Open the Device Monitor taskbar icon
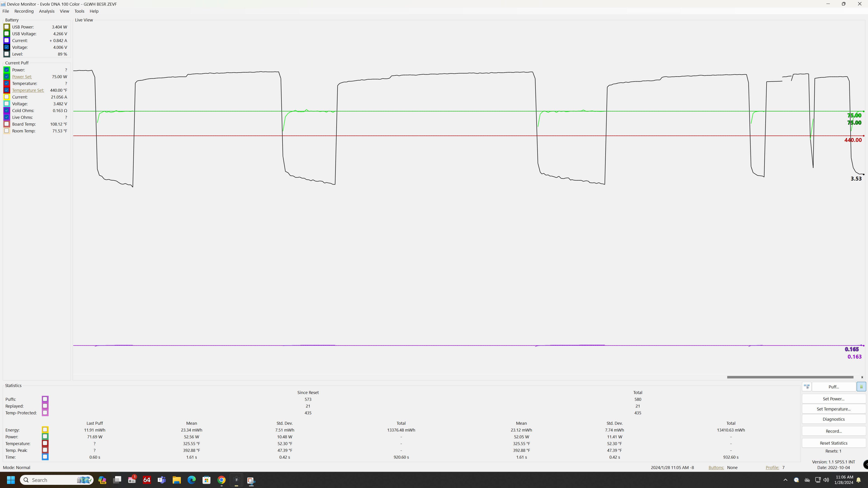 (x=236, y=480)
